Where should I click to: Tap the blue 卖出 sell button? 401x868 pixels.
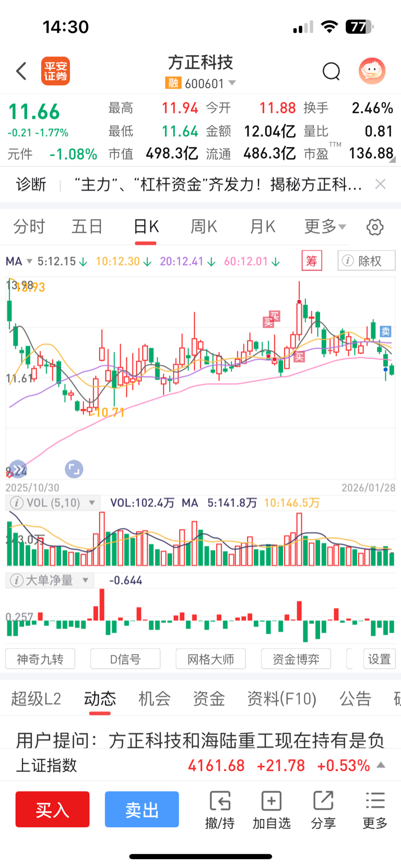[x=142, y=810]
